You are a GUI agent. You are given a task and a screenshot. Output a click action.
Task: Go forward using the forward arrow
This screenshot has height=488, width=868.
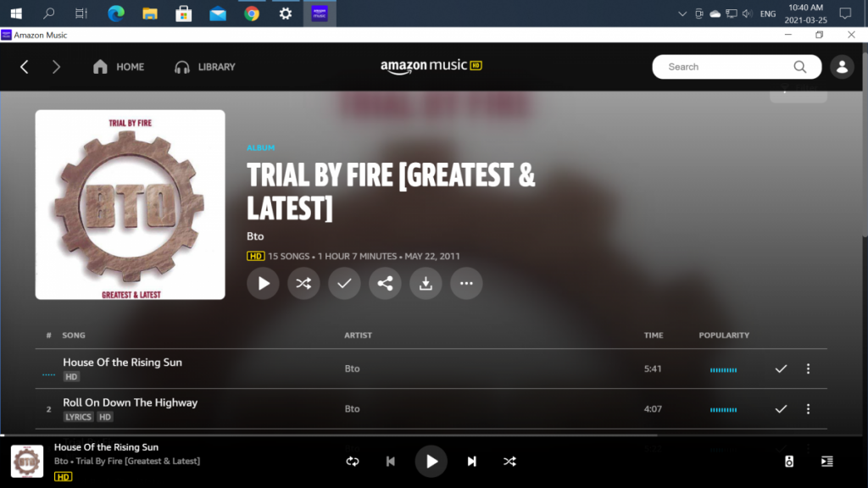tap(56, 67)
